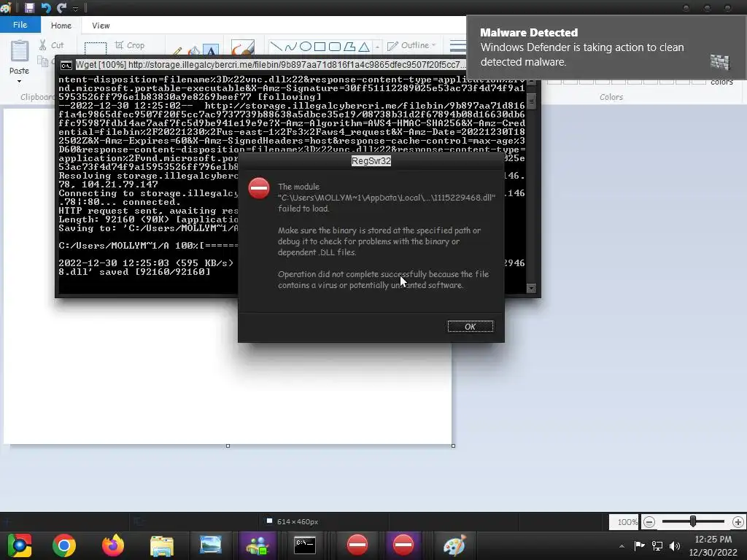The width and height of the screenshot is (747, 560).
Task: Select the Fill with color bucket tool
Action: tap(194, 50)
